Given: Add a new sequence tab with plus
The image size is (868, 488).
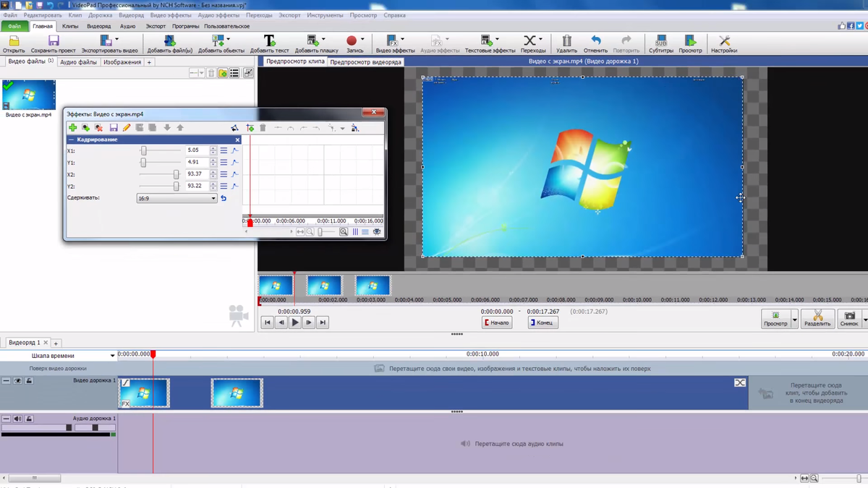Looking at the screenshot, I should (56, 343).
